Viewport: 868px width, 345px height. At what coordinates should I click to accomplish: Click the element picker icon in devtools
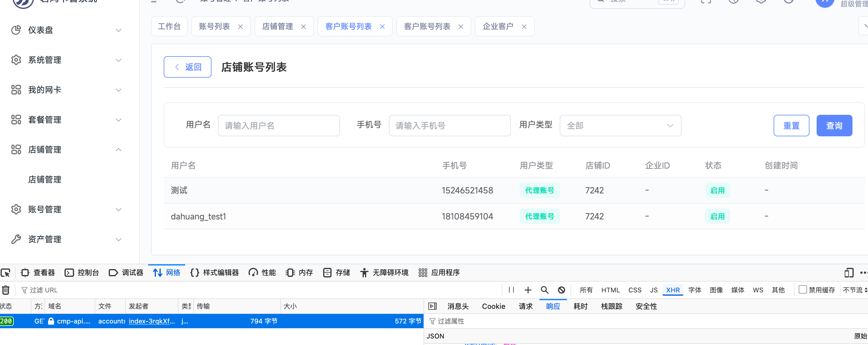pos(6,272)
